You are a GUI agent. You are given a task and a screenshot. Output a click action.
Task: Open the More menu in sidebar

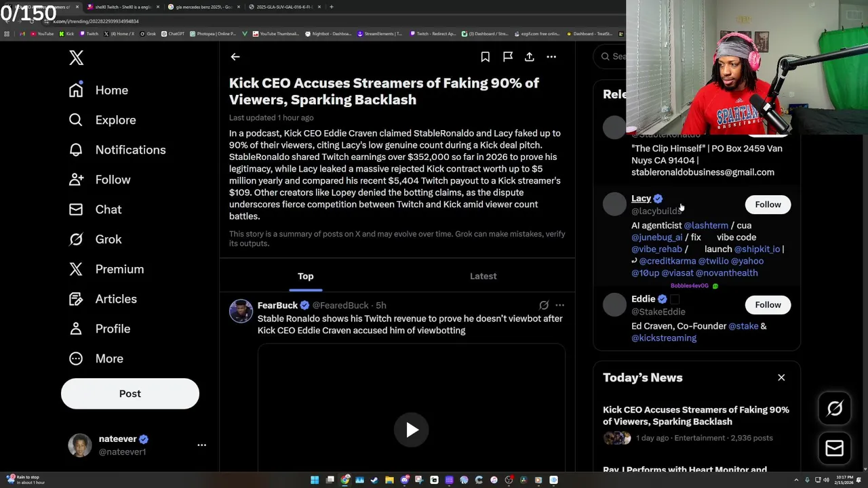[x=96, y=359]
